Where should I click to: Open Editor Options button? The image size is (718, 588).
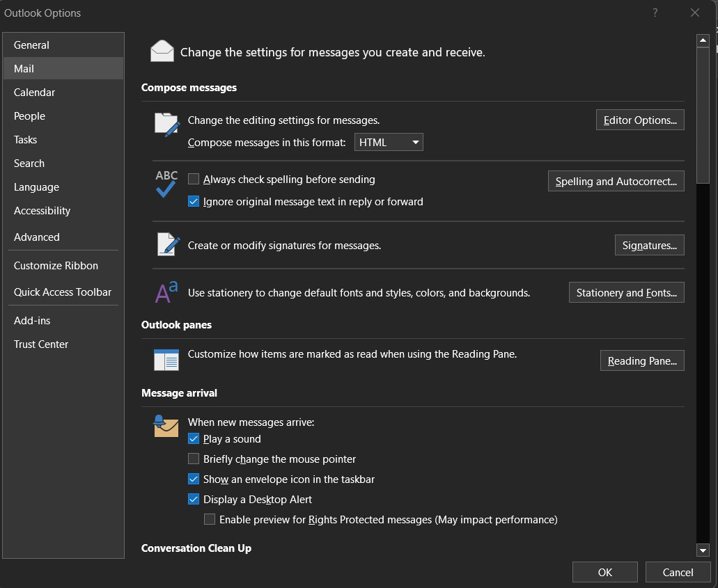640,120
